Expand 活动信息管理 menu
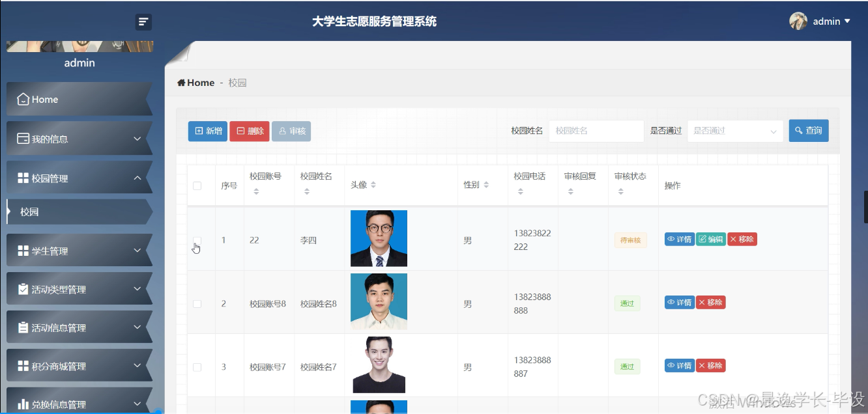This screenshot has height=414, width=868. tap(80, 327)
